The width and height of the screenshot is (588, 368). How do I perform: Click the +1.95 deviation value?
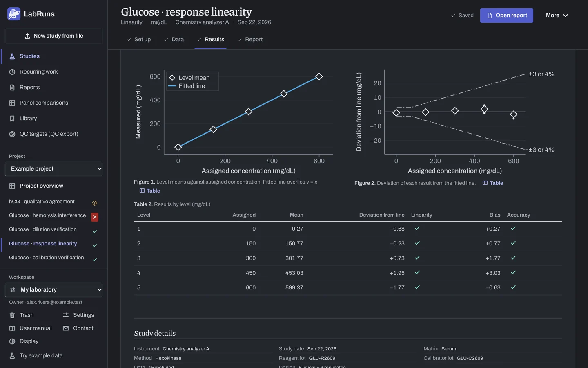[x=397, y=273]
